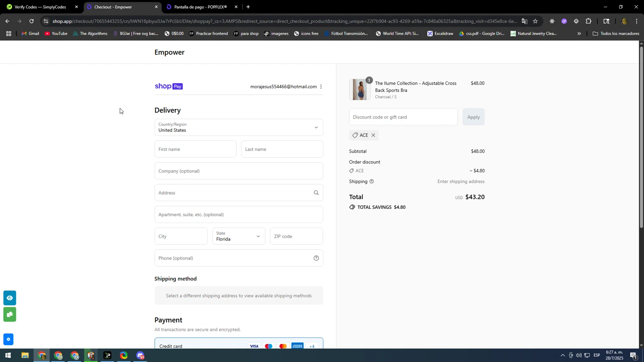Open the Shop Pay account options menu
644x362 pixels.
coord(321,87)
